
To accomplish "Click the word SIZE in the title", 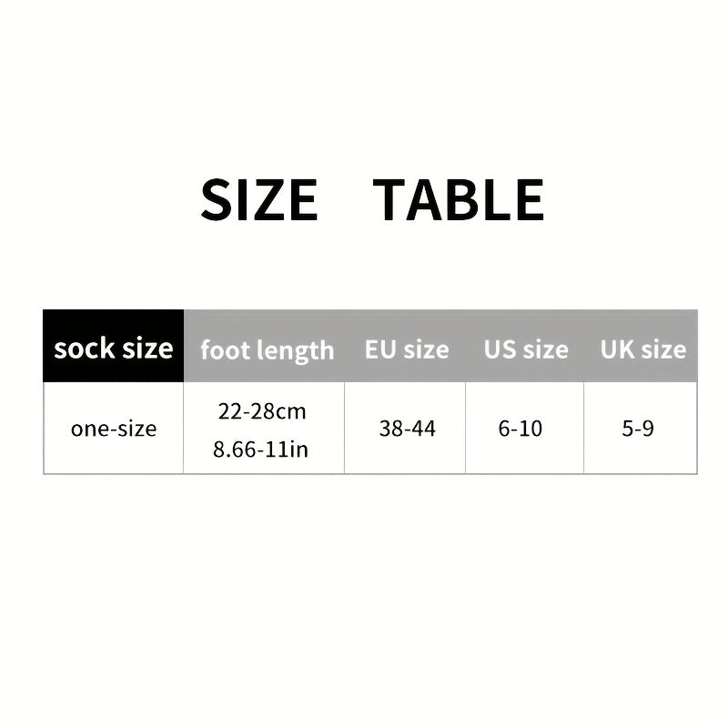I will click(x=259, y=200).
